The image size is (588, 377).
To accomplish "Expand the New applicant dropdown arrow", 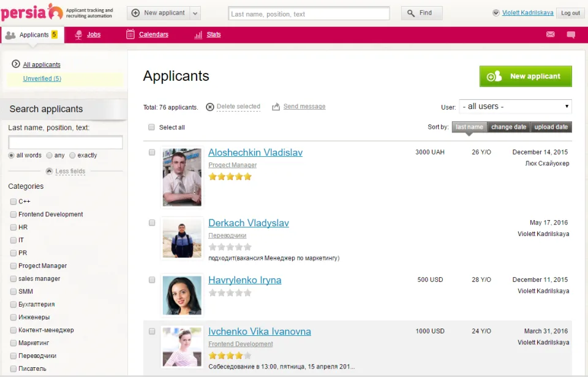I will (x=195, y=13).
